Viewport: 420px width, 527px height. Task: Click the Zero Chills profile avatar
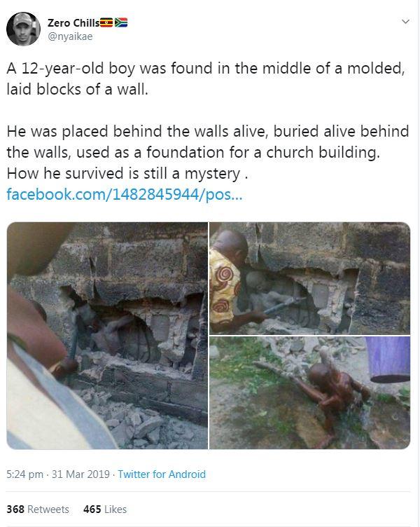pos(23,29)
